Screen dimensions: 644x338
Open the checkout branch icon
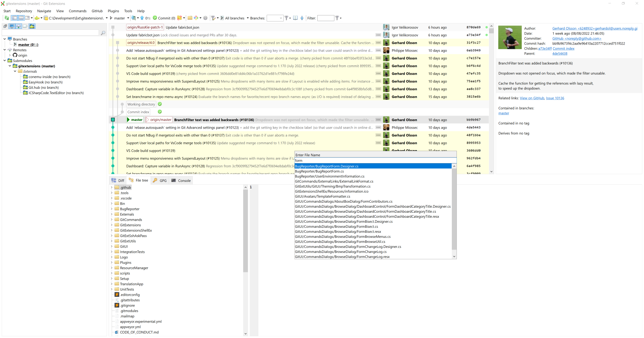111,18
